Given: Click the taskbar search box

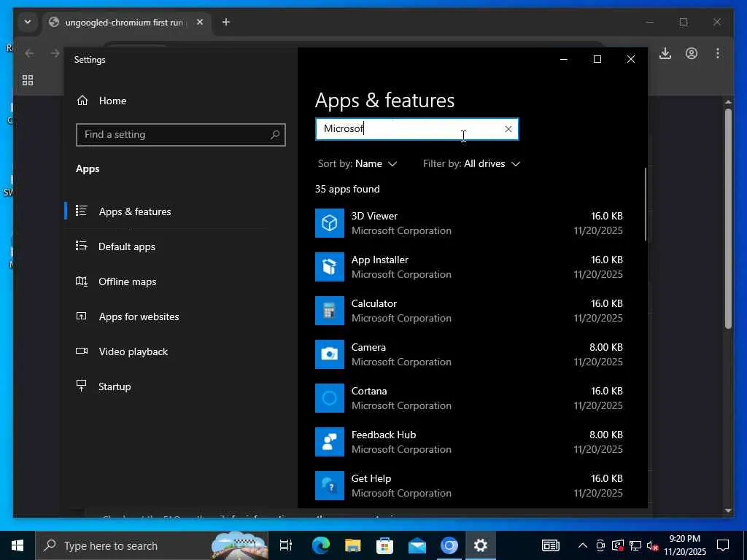Looking at the screenshot, I should 152,545.
